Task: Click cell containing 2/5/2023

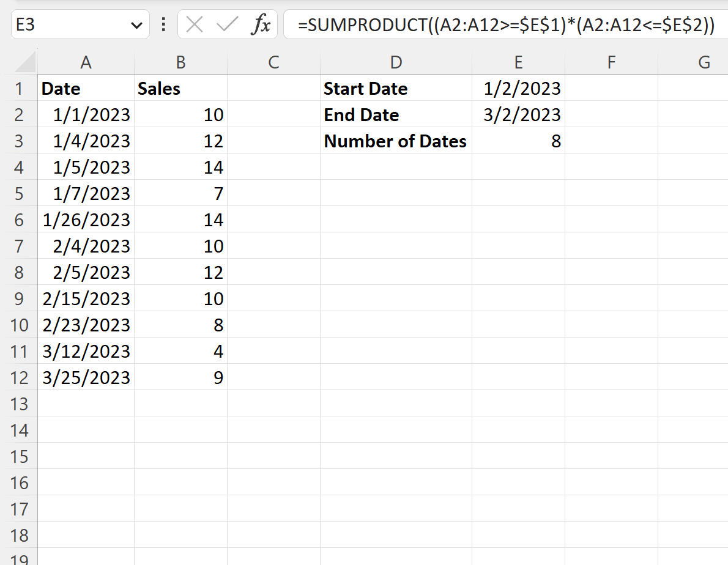Action: [x=86, y=272]
